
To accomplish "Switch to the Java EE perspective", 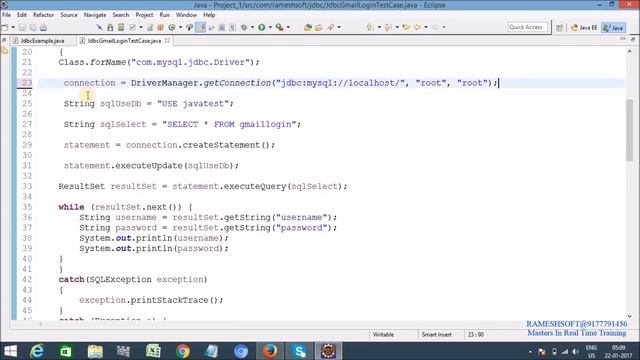I will [584, 27].
